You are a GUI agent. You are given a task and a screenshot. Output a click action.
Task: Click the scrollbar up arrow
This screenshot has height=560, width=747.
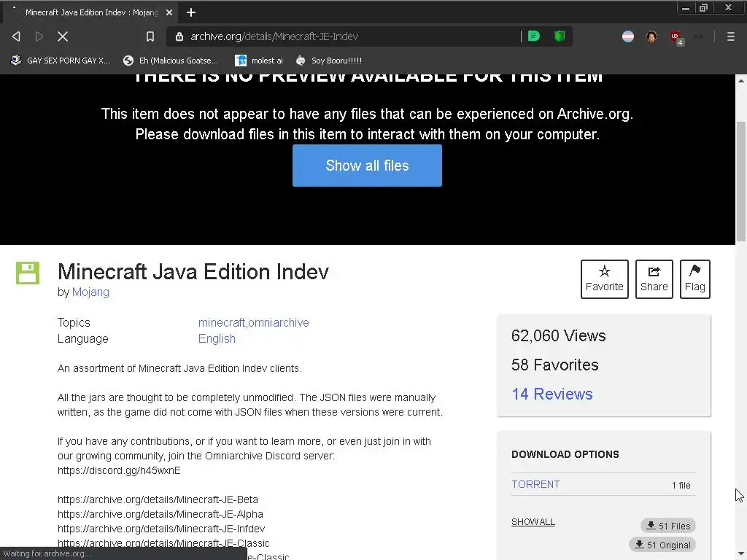tap(741, 80)
